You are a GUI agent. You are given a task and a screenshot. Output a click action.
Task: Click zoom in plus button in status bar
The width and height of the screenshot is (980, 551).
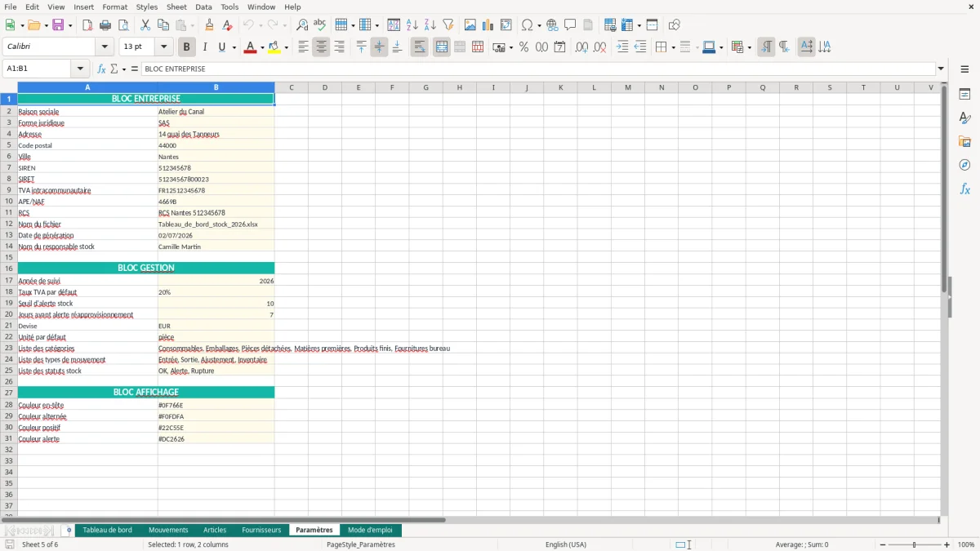(947, 544)
